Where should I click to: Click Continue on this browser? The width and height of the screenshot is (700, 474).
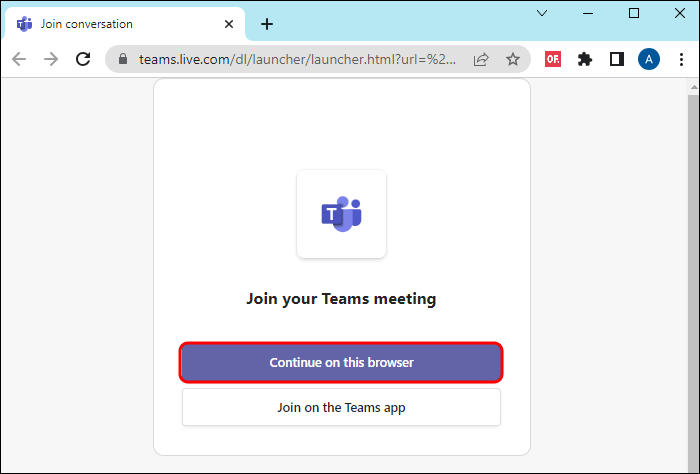(x=341, y=362)
